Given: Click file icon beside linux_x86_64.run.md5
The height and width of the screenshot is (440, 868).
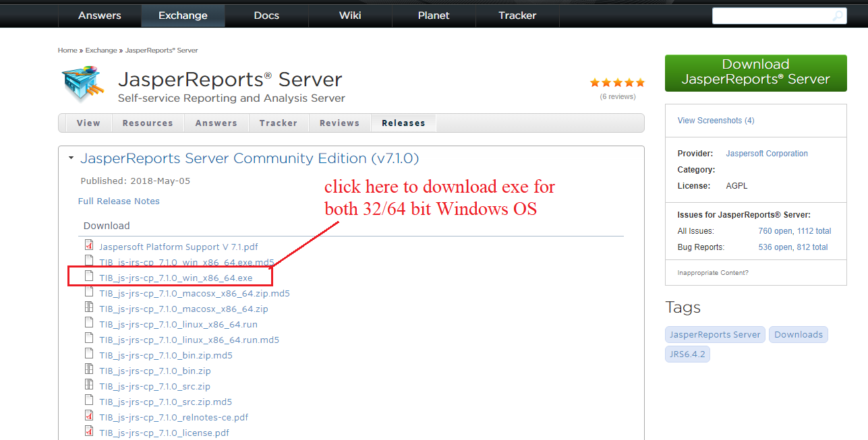Looking at the screenshot, I should (x=89, y=339).
